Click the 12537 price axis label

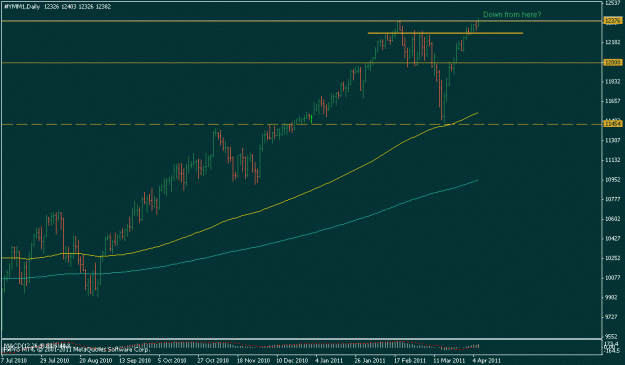click(x=612, y=3)
